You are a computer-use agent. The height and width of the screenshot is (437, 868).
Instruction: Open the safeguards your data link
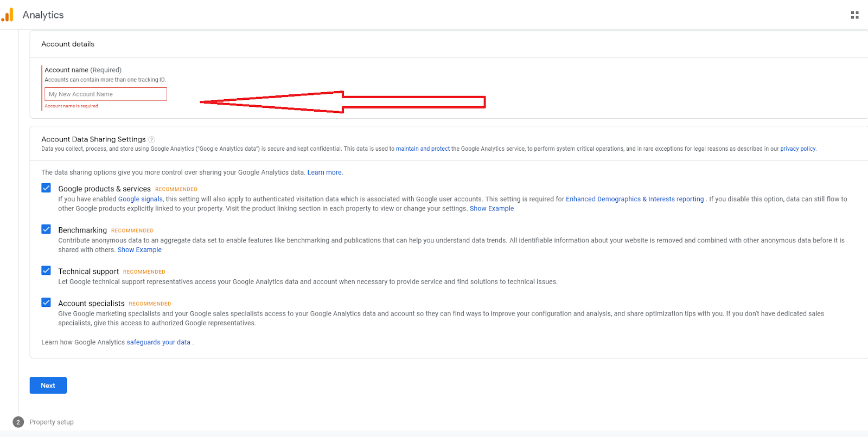(x=158, y=342)
